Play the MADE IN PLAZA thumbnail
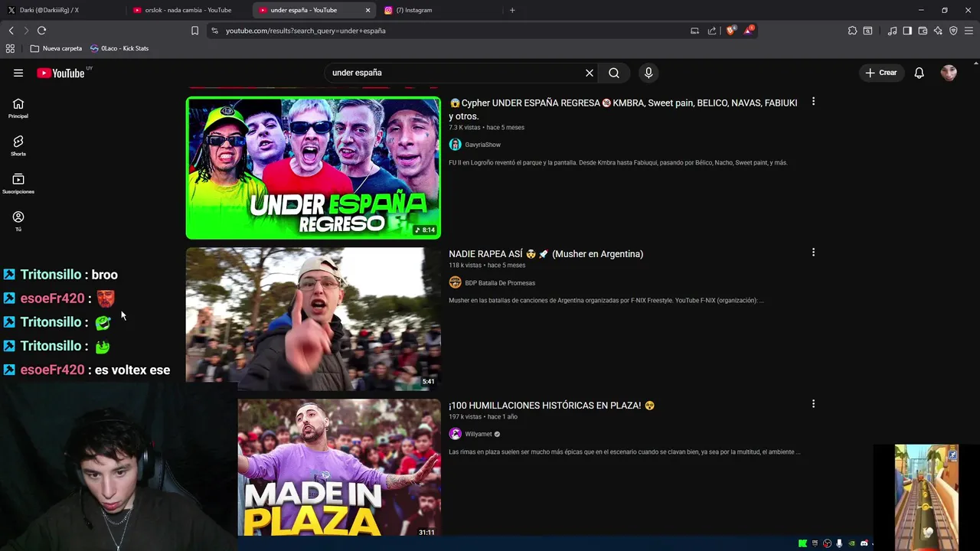980x551 pixels. coord(339,467)
